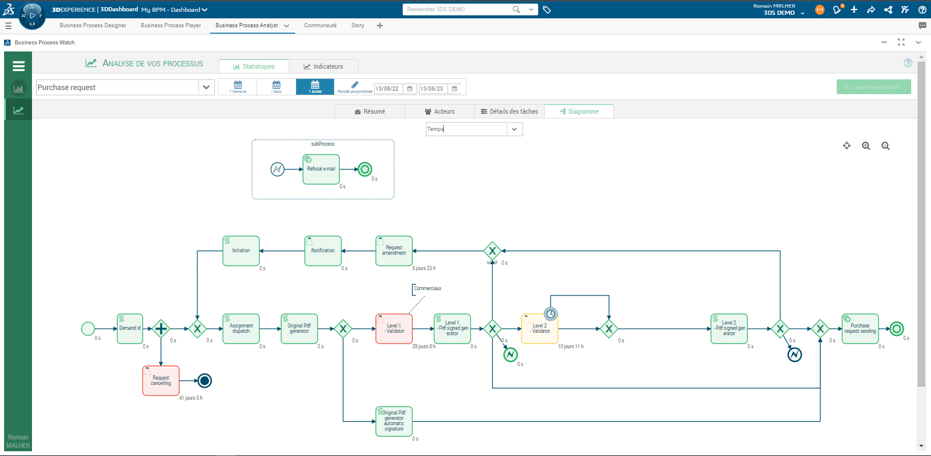Zoom out of the diagram
931x456 pixels.
885,145
